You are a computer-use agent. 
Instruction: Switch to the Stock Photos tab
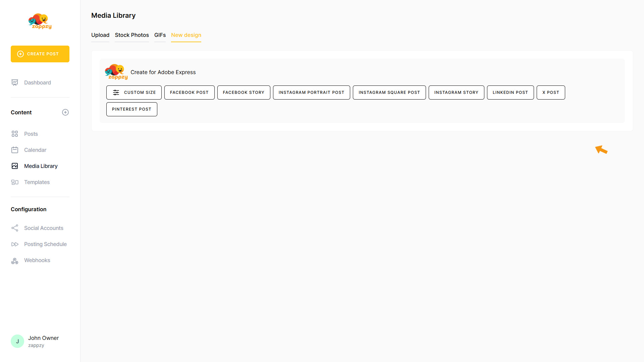click(x=132, y=35)
